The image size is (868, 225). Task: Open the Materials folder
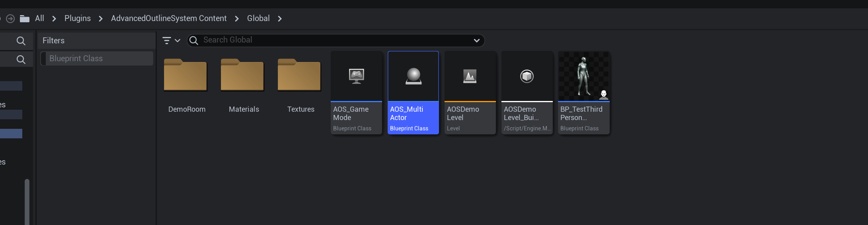point(242,76)
